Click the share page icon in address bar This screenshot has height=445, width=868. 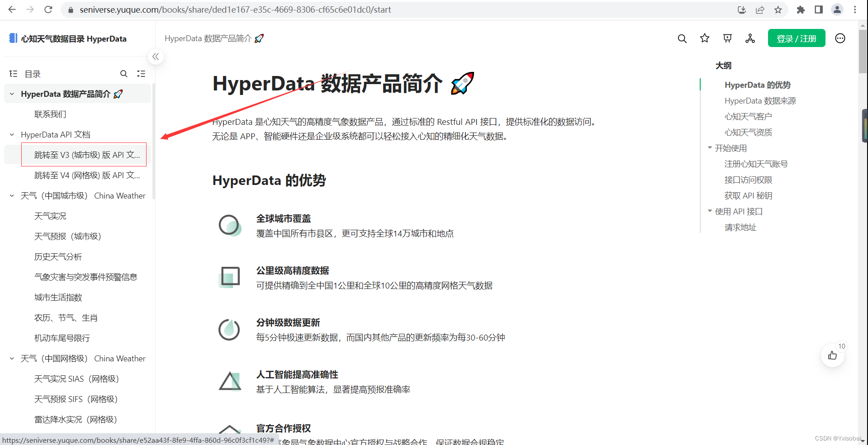pos(760,9)
